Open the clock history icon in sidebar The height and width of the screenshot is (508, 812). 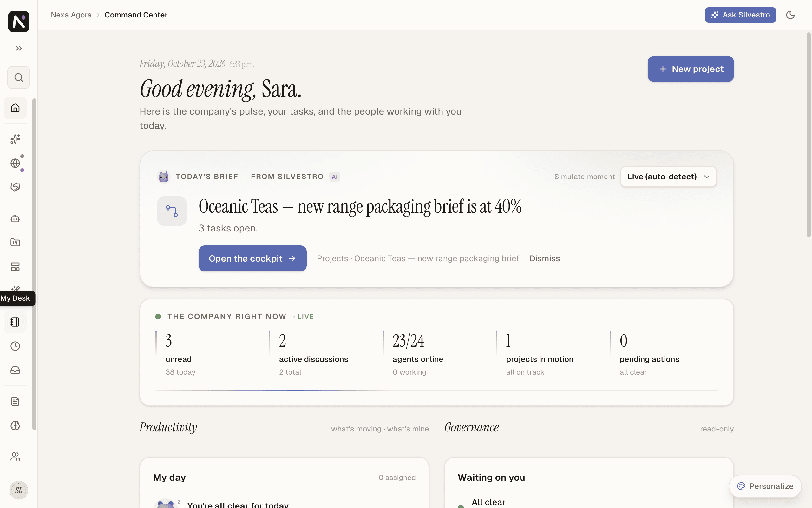pos(15,346)
